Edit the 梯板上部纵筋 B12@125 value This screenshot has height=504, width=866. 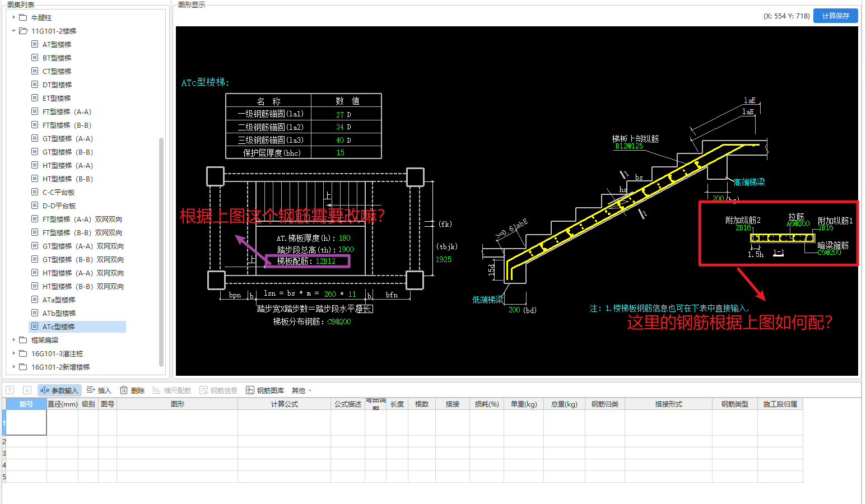pos(629,146)
